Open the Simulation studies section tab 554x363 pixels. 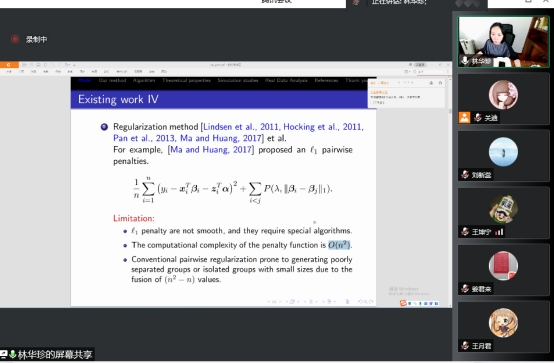click(238, 81)
